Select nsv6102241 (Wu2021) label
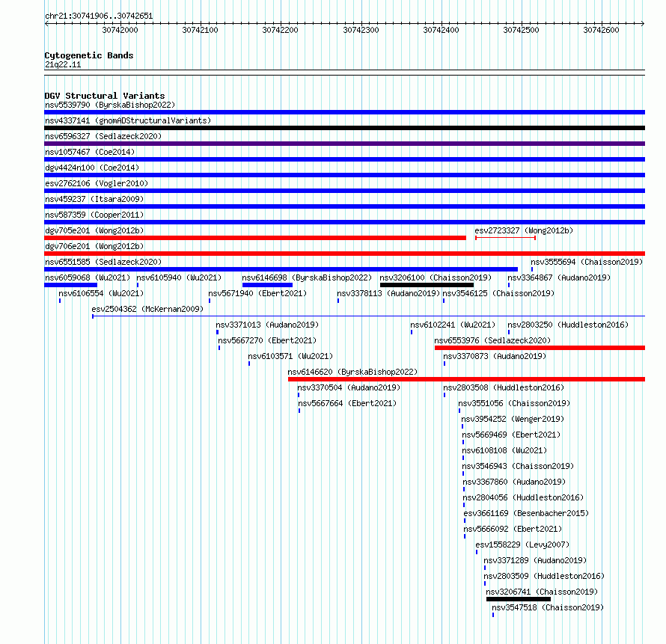 [x=453, y=325]
